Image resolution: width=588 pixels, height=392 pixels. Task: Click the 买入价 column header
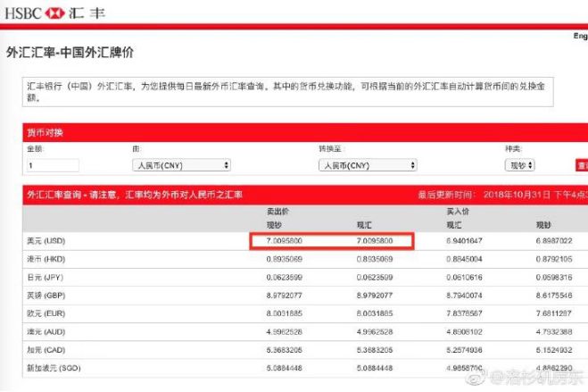[x=458, y=212]
